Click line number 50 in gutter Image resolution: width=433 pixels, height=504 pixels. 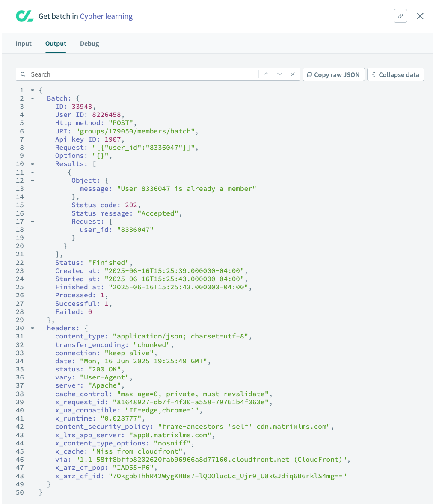pyautogui.click(x=20, y=492)
